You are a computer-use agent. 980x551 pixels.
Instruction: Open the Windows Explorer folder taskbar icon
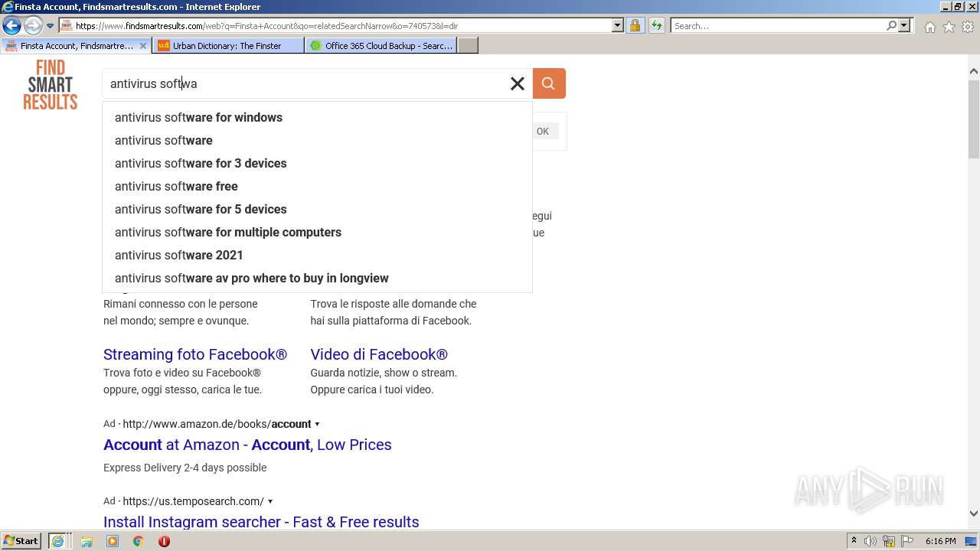coord(87,541)
